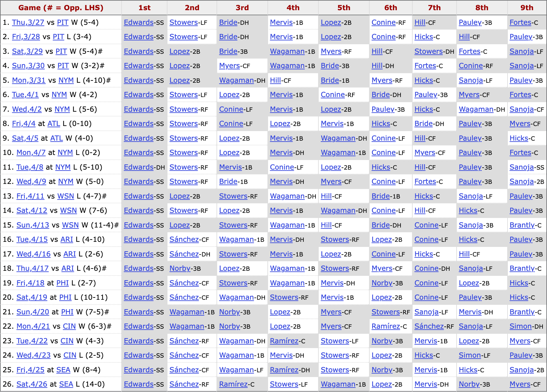Open the Thu,4/17 game link
The height and width of the screenshot is (392, 547).
(33, 269)
